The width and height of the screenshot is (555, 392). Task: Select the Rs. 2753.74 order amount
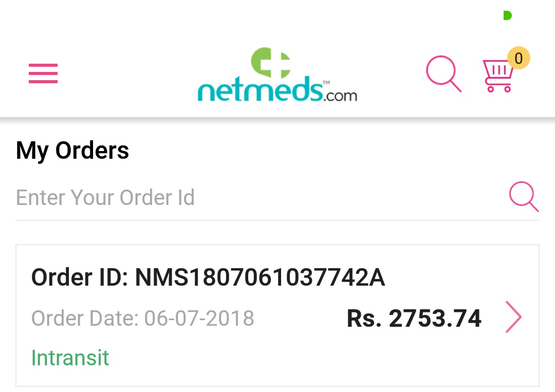[x=414, y=319]
